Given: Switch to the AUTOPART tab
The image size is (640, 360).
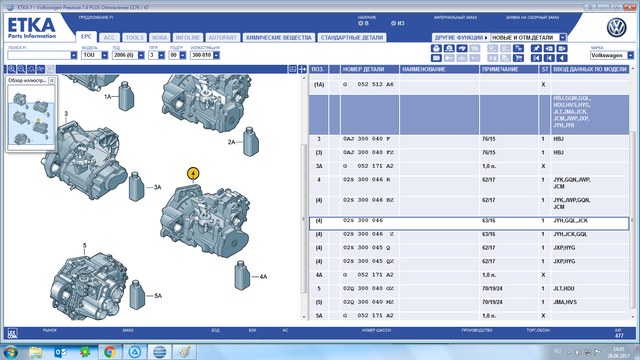Looking at the screenshot, I should (222, 38).
